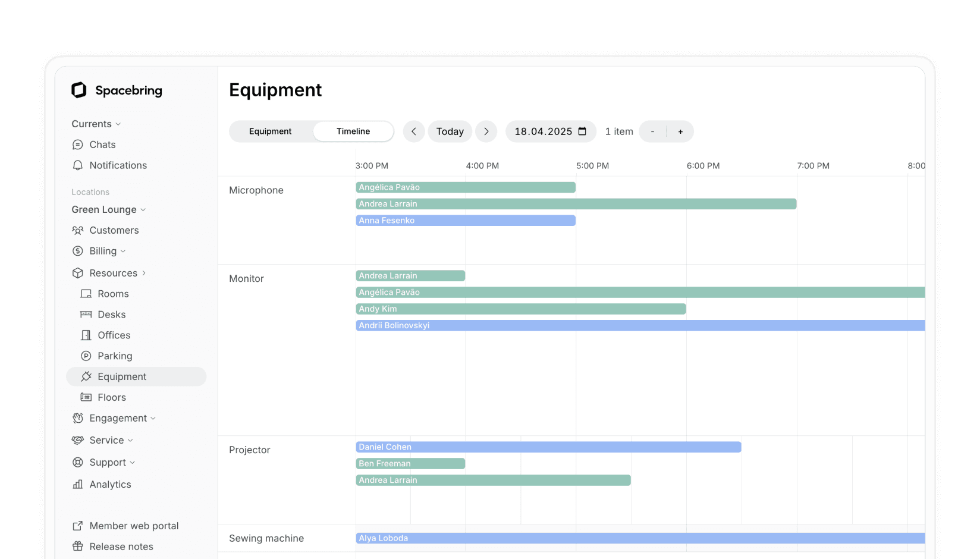The width and height of the screenshot is (980, 559).
Task: Select the Customers icon in sidebar
Action: tap(78, 230)
